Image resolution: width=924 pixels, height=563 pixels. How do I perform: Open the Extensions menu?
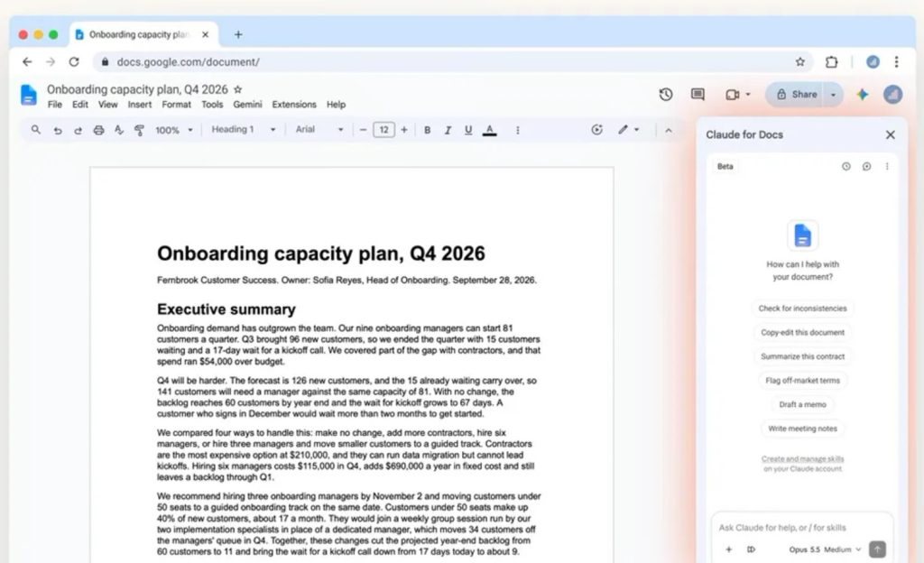pyautogui.click(x=294, y=105)
